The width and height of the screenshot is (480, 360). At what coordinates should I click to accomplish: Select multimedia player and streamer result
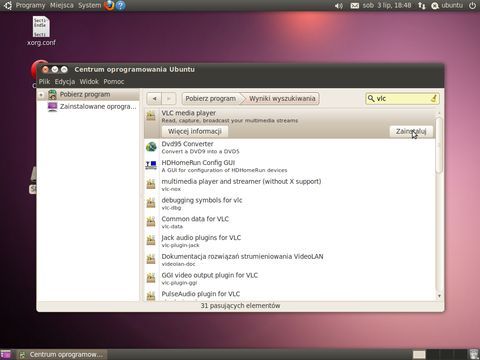[290, 185]
